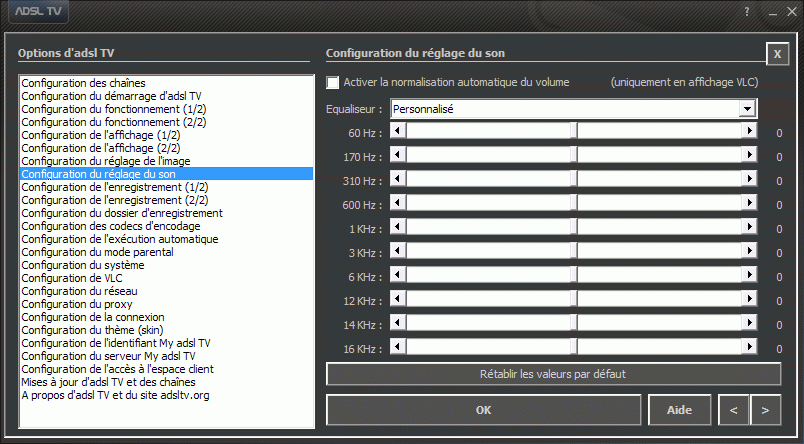Image resolution: width=804 pixels, height=444 pixels.
Task: Click right arrow of 12 KHz slider
Action: [749, 298]
